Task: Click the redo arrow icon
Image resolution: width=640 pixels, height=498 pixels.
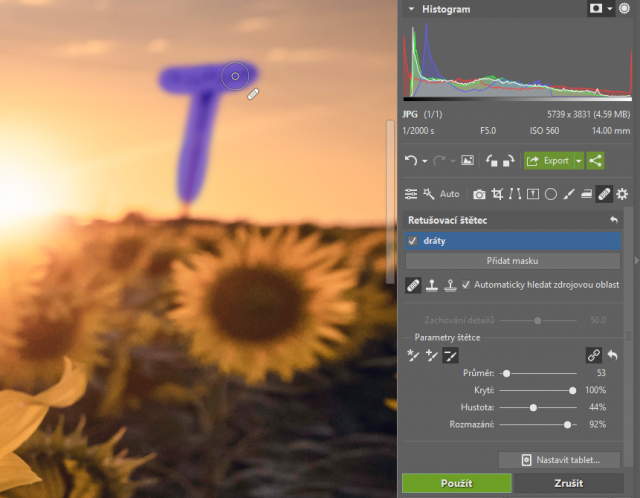Action: [439, 160]
